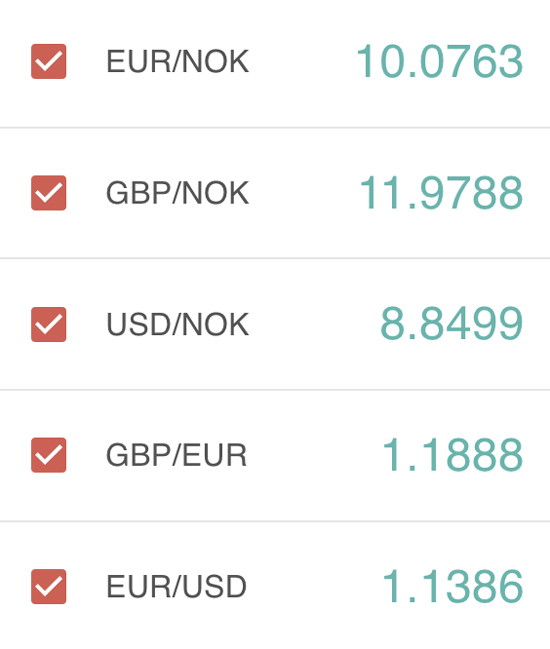
Task: Click the 10.0763 exchange rate value
Action: pos(440,61)
